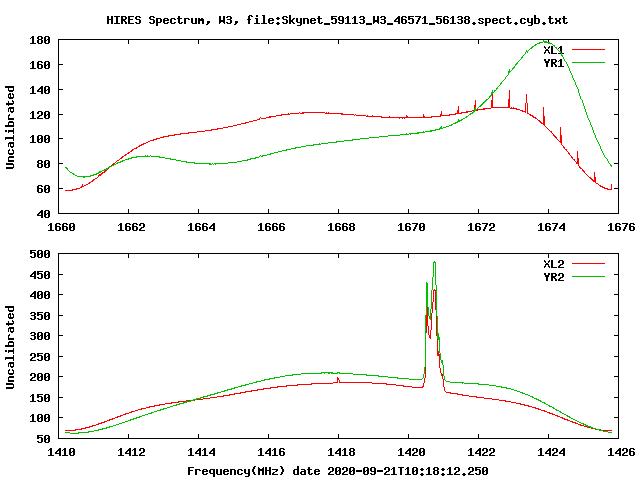This screenshot has width=640, height=480.
Task: Click the bottom plot's Uncalibrated axis label
Action: tap(10, 347)
